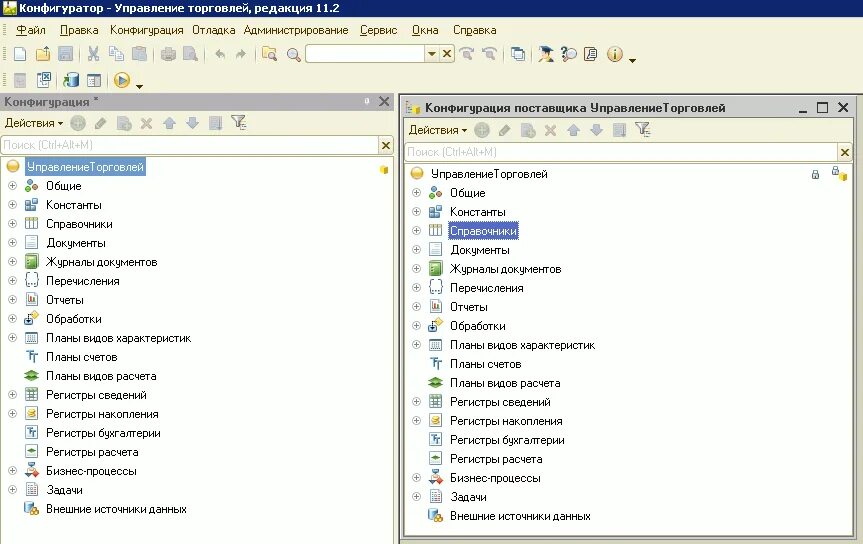Expand Отчеты in supplier configuration tree
Screen dimensions: 863x544
click(416, 307)
